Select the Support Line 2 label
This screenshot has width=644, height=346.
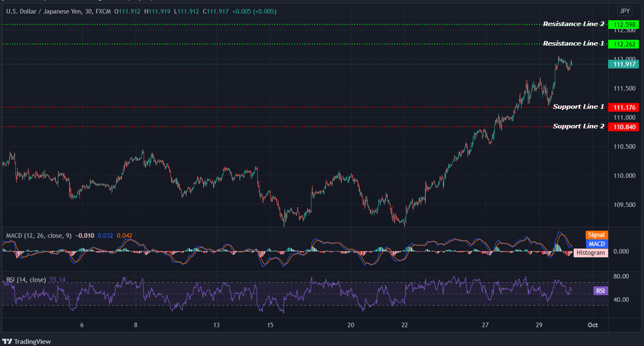[579, 126]
